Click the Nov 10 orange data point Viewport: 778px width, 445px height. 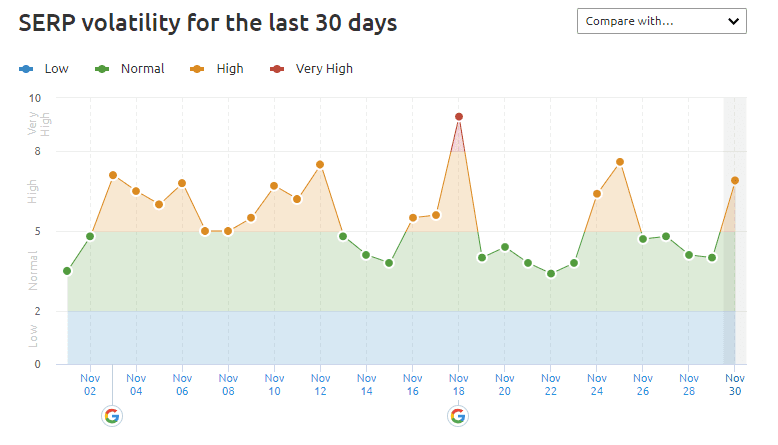click(x=274, y=186)
